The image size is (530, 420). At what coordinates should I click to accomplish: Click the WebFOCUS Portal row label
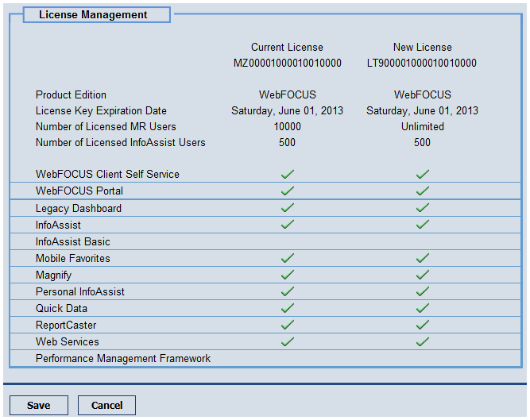(x=79, y=191)
